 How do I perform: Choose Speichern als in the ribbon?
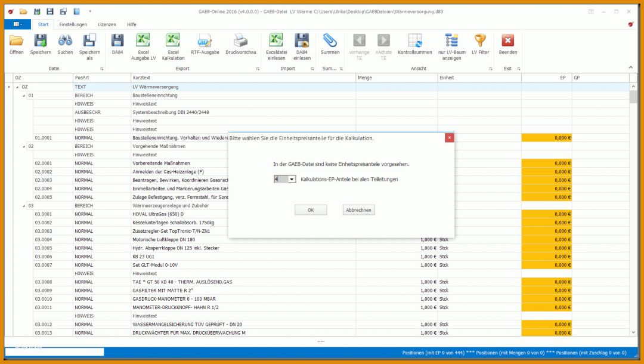pyautogui.click(x=89, y=47)
